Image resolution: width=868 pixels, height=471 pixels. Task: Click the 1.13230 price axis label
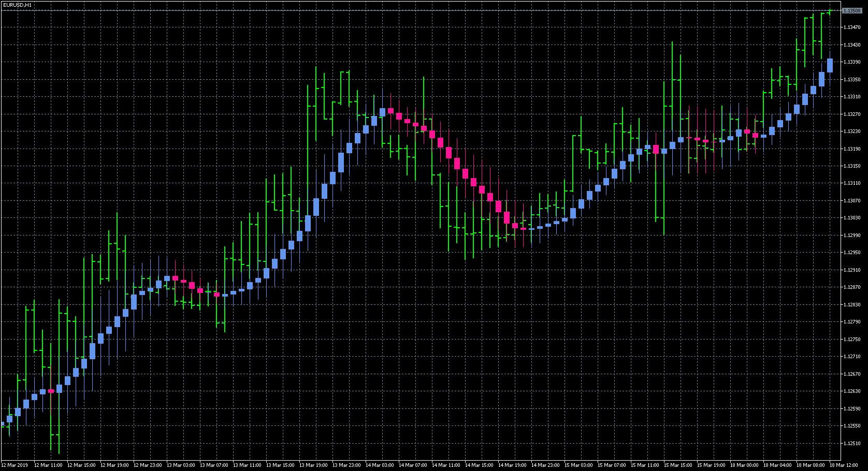click(852, 131)
